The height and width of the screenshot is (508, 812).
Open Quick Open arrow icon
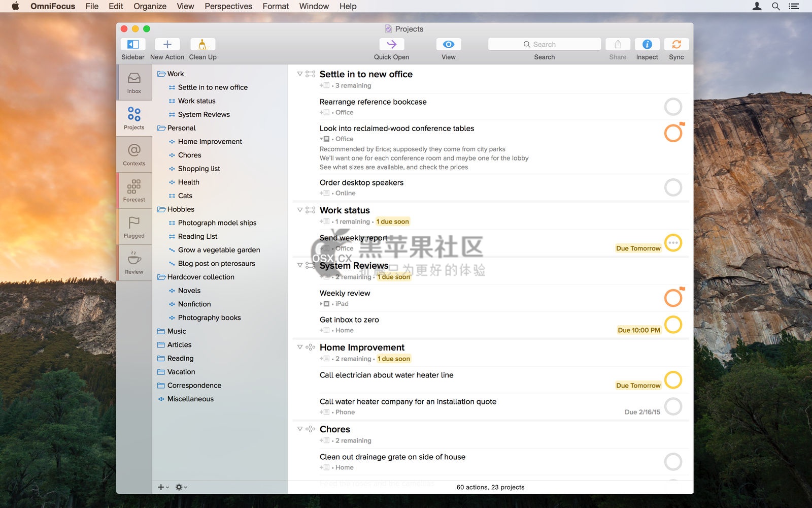point(391,44)
